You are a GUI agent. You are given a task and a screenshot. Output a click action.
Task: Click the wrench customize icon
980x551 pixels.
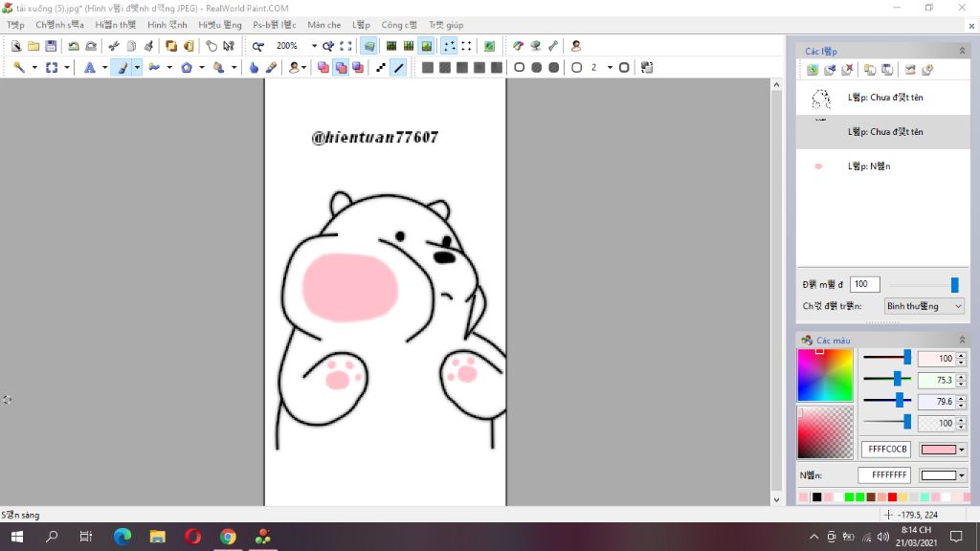[x=553, y=46]
